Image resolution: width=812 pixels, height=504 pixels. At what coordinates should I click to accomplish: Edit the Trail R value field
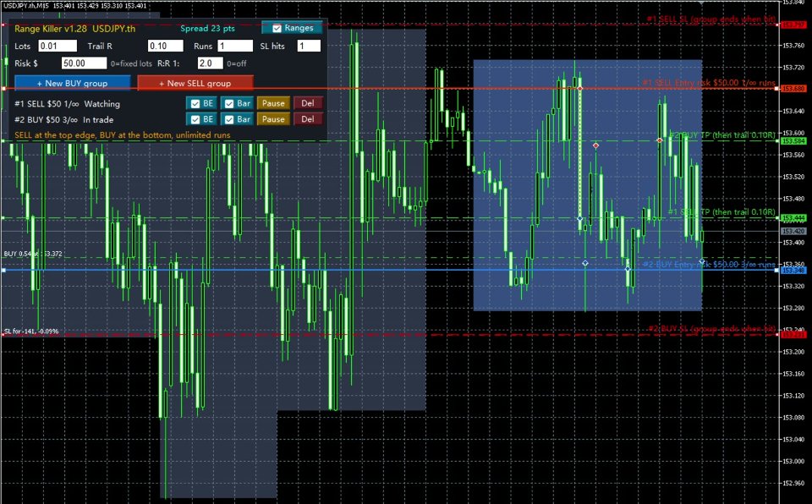click(165, 47)
